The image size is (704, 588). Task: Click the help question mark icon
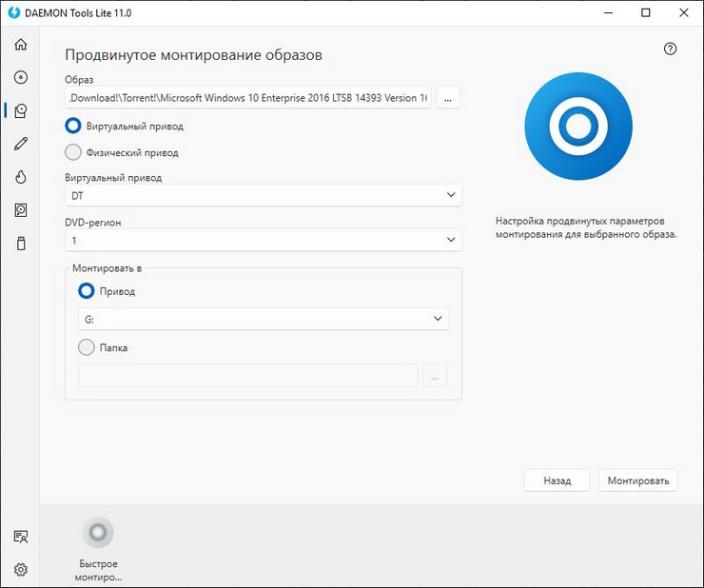670,49
